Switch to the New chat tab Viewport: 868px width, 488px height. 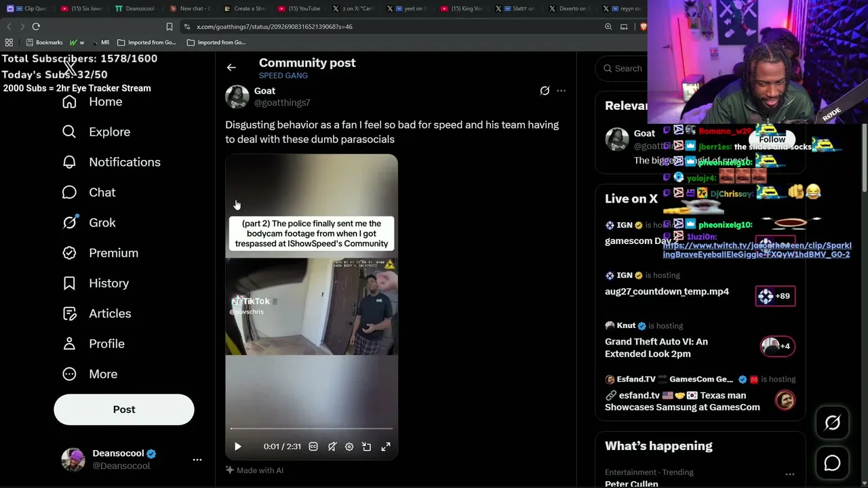[192, 9]
